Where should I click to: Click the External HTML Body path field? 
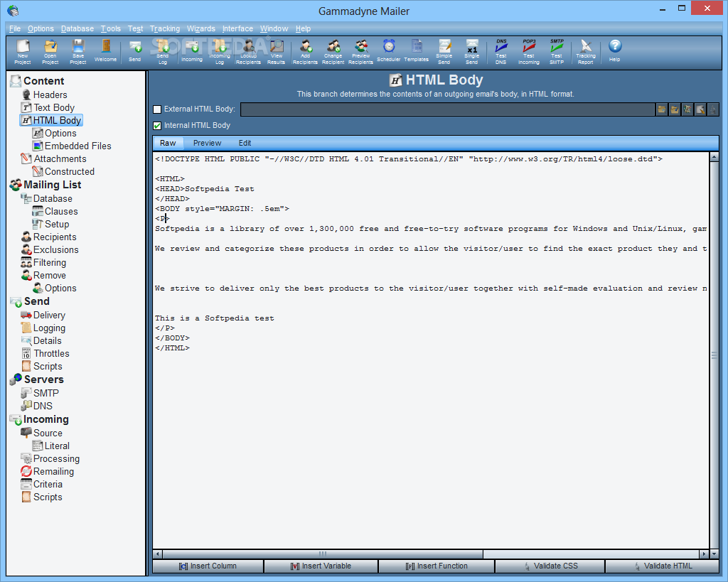click(448, 109)
